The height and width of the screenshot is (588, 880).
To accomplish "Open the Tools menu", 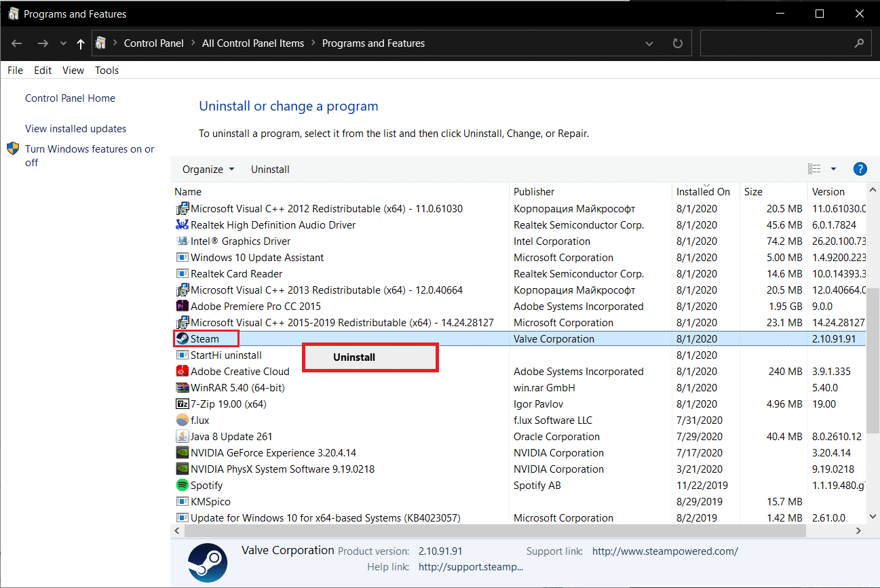I will [107, 71].
